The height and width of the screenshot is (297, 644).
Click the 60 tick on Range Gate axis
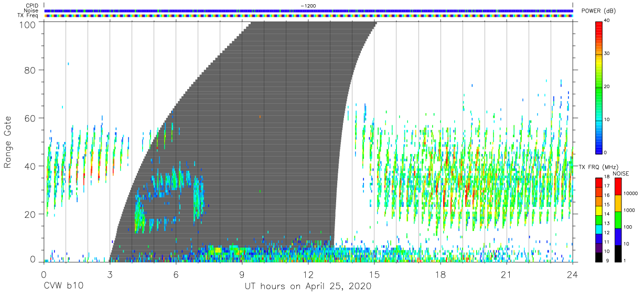pos(30,118)
